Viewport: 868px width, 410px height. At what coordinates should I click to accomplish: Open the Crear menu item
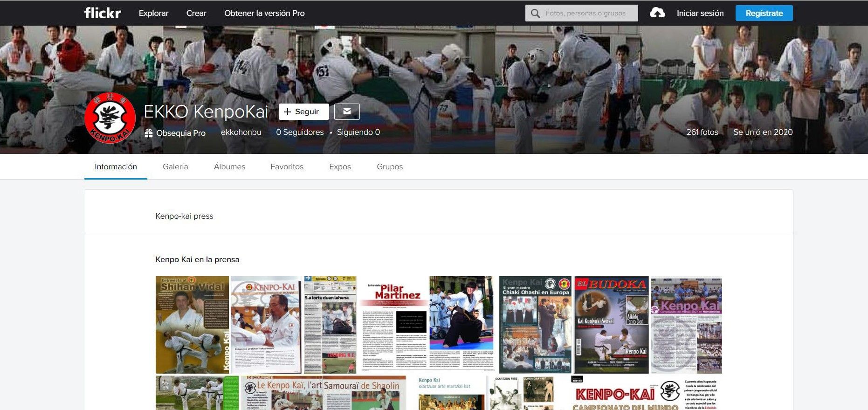[196, 13]
